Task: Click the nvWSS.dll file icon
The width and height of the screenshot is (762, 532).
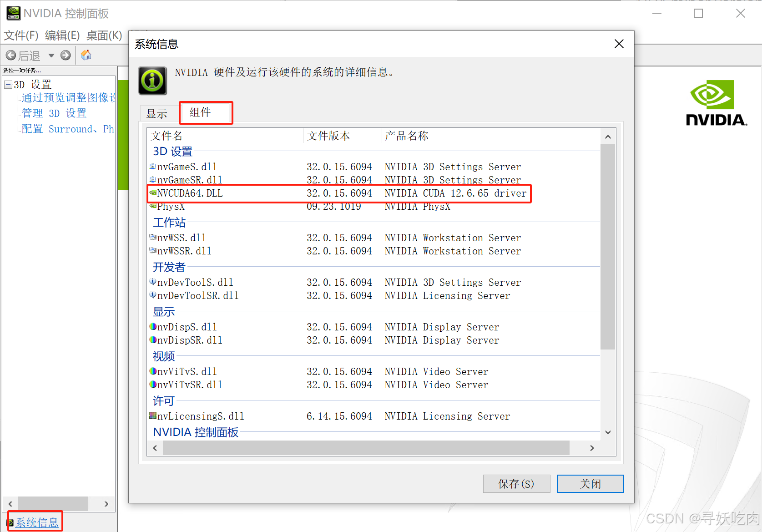Action: click(x=153, y=238)
